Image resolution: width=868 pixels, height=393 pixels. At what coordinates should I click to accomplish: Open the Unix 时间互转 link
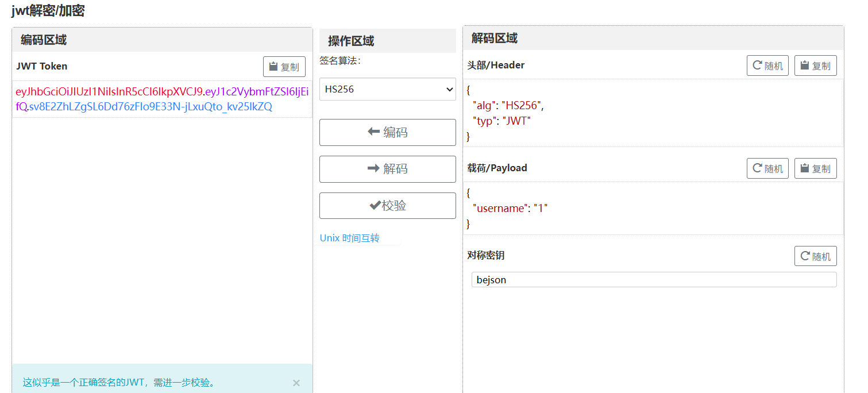[349, 238]
